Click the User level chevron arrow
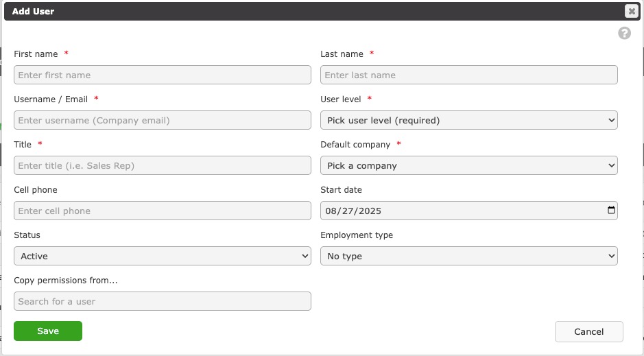 [x=611, y=120]
